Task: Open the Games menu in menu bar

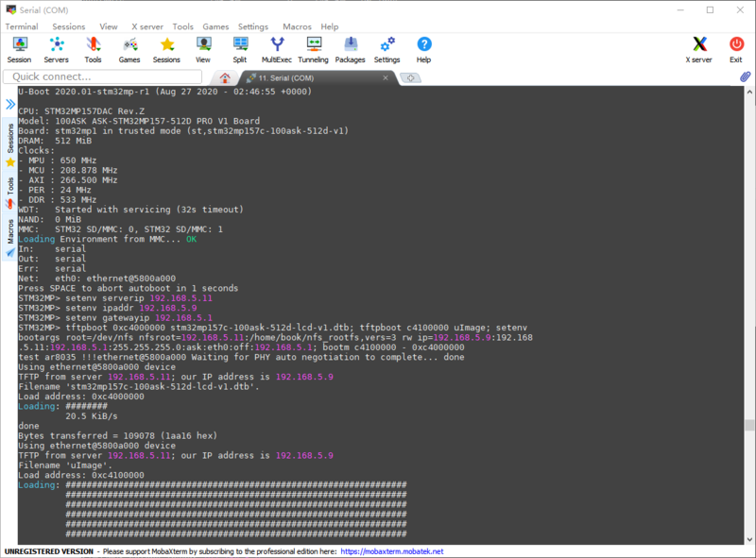Action: pyautogui.click(x=215, y=26)
